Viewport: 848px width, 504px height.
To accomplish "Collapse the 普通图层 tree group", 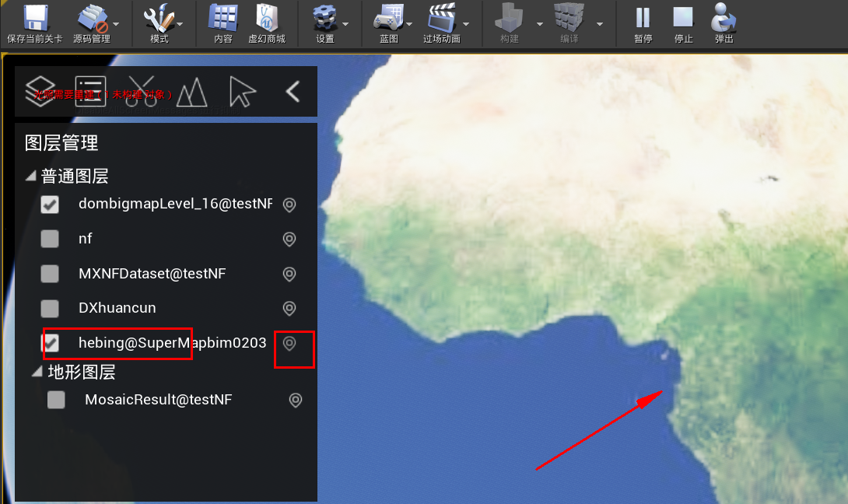I will point(31,177).
